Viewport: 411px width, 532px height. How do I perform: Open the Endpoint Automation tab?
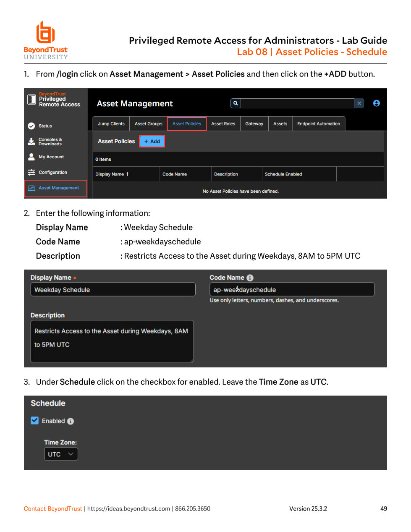click(319, 124)
